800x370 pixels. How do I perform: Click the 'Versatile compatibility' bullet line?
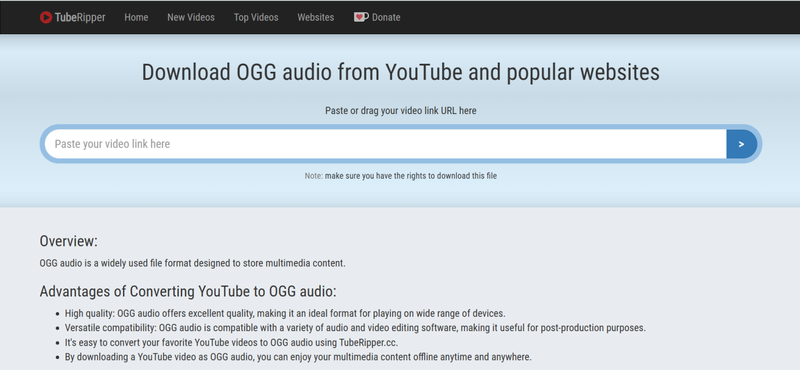(x=355, y=328)
